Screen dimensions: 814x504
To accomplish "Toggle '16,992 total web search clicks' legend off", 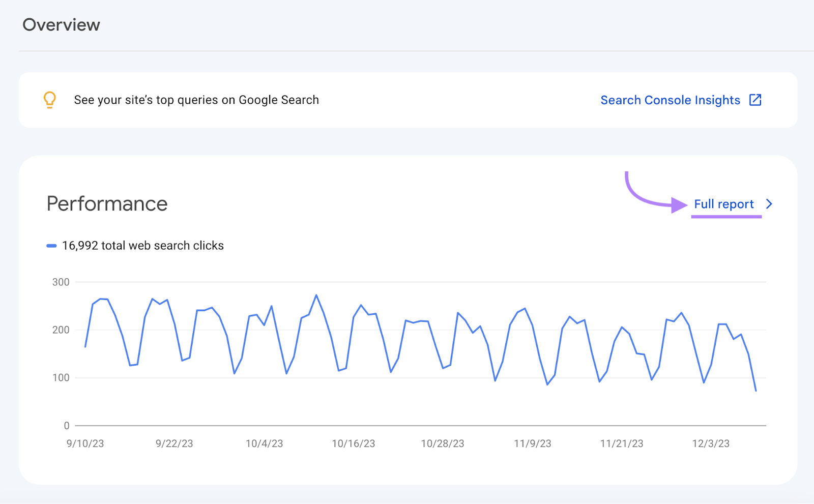I will [142, 245].
